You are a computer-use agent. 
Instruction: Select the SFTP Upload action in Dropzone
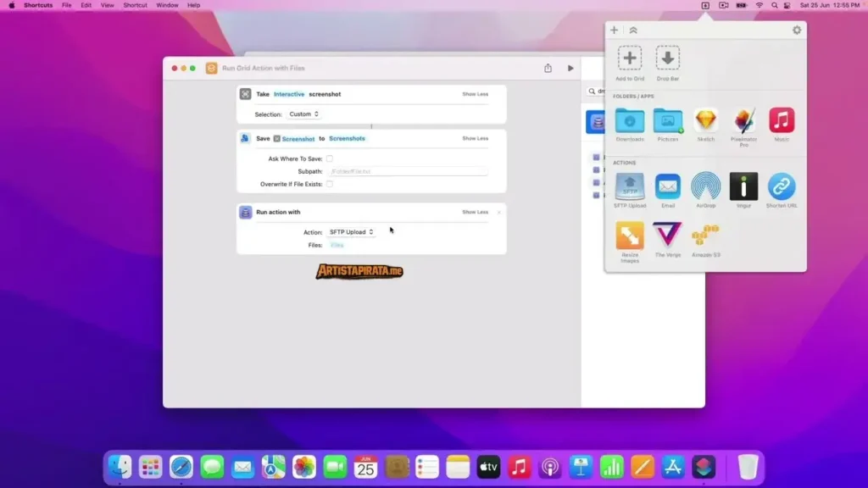(x=629, y=188)
